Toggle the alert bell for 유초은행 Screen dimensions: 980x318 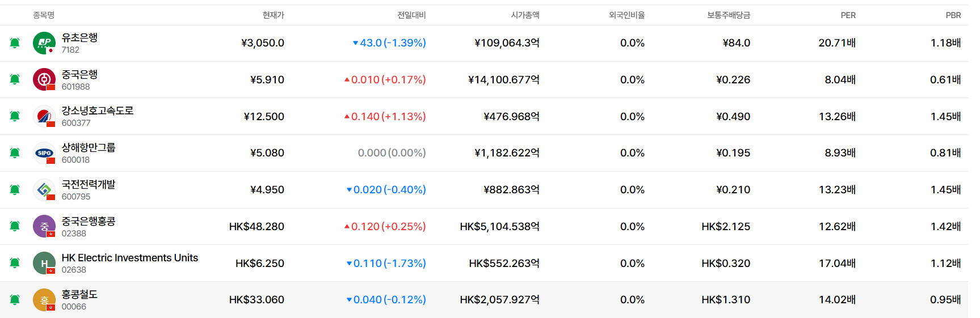tap(15, 43)
